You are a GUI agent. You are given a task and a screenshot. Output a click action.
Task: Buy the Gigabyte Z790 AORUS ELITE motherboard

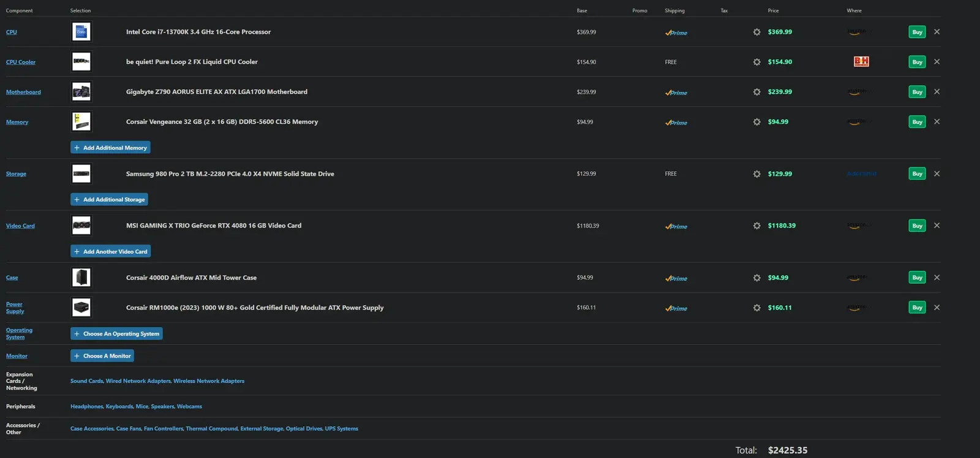(917, 92)
